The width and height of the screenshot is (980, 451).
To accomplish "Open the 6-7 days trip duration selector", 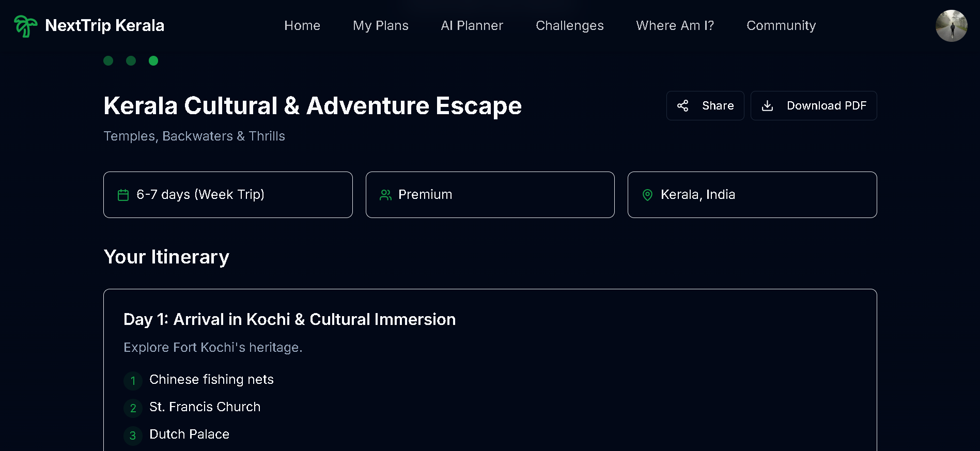I will [x=228, y=195].
